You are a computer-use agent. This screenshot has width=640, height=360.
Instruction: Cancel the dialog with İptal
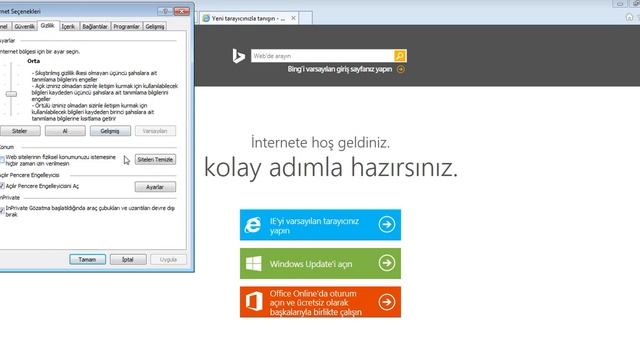(128, 260)
